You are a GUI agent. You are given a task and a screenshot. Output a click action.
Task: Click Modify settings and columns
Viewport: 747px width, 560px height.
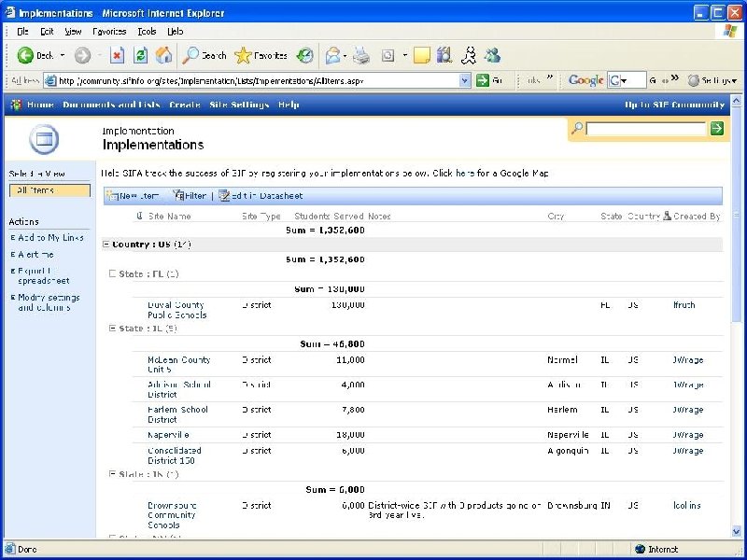(x=49, y=302)
